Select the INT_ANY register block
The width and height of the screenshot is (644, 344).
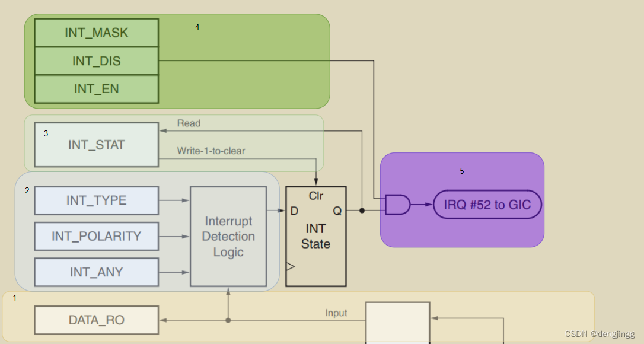[96, 272]
